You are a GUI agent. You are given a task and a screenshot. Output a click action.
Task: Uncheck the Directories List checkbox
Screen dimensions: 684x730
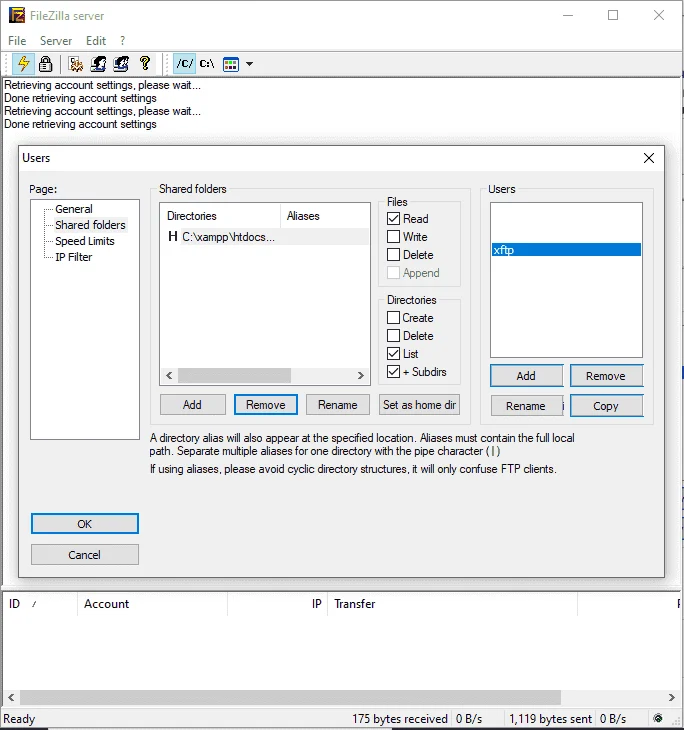(393, 354)
